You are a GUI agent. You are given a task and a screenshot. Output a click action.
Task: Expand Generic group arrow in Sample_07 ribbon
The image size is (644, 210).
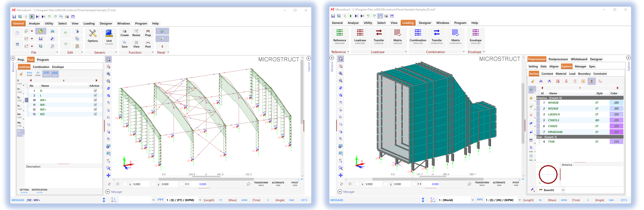click(116, 52)
